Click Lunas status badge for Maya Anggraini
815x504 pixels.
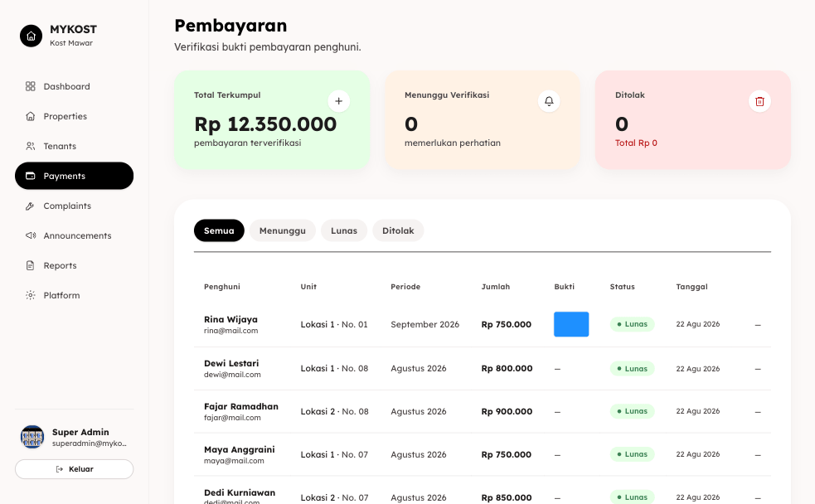(x=632, y=454)
